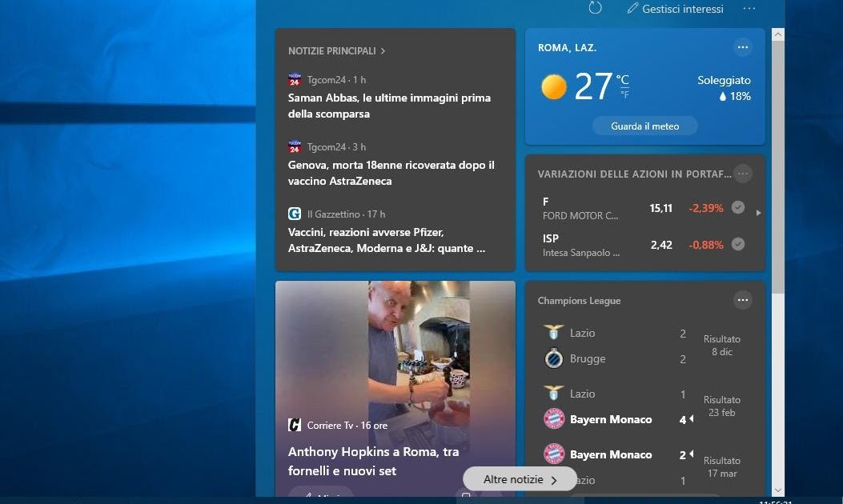
Task: Click the Tgcom24 icon on Saman Abbas article
Action: tap(295, 79)
